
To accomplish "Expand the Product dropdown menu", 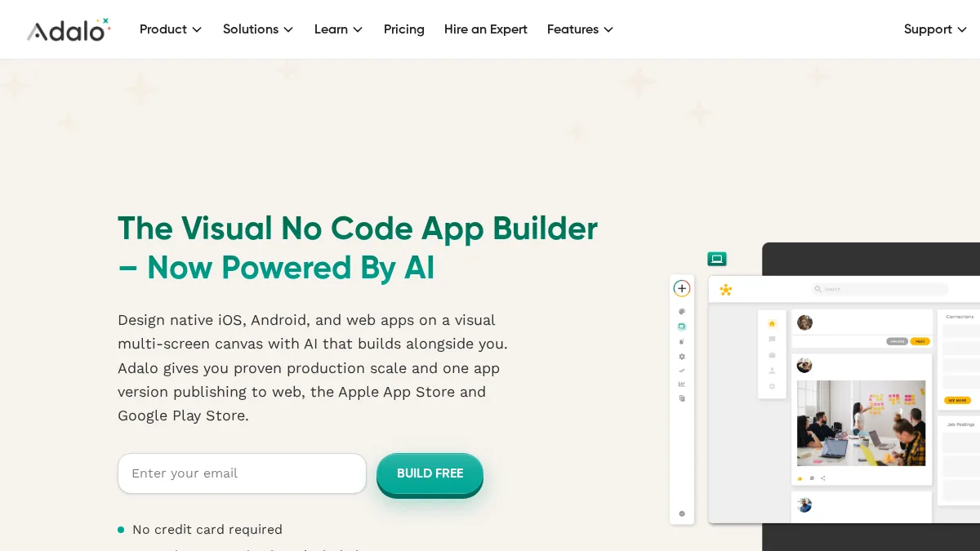I will point(170,29).
